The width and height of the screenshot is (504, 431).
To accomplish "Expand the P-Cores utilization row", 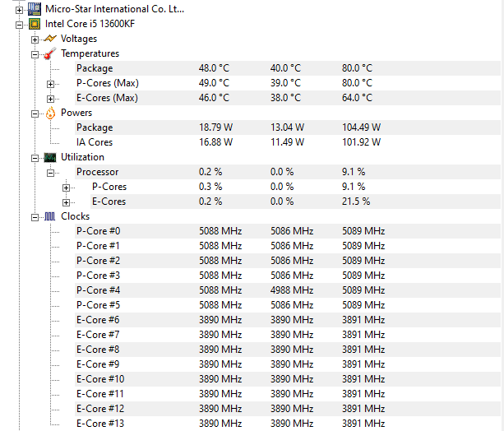I will pos(67,188).
